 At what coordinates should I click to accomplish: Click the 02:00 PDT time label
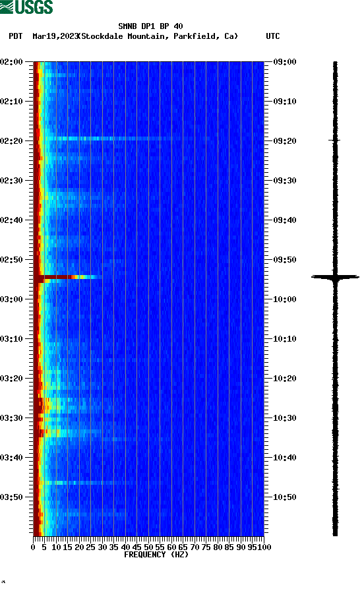click(11, 62)
